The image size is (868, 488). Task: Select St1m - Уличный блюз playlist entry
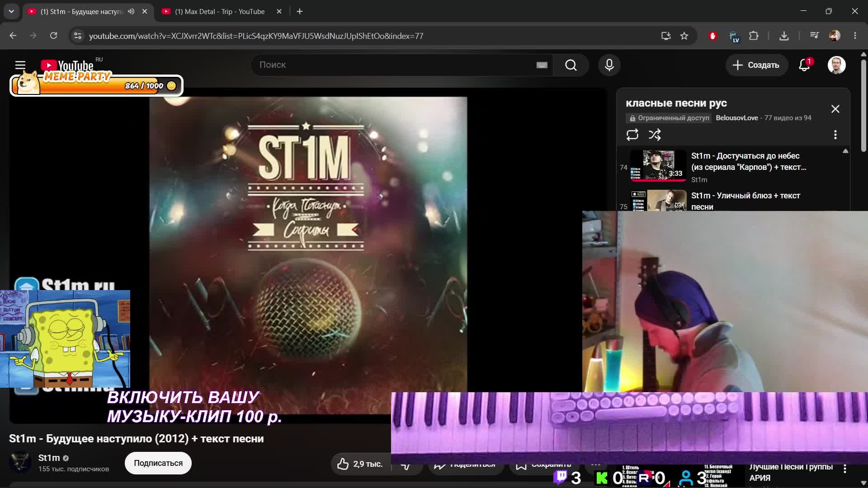click(x=732, y=201)
